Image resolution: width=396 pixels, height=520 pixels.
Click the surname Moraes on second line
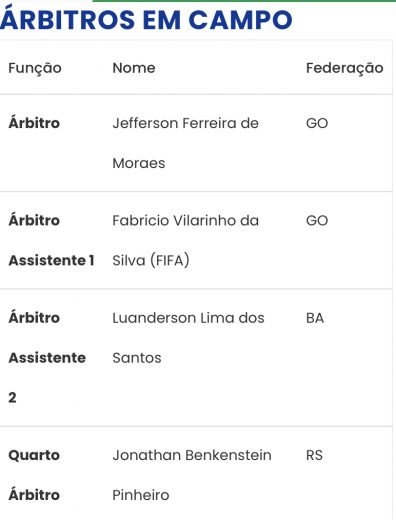(139, 163)
